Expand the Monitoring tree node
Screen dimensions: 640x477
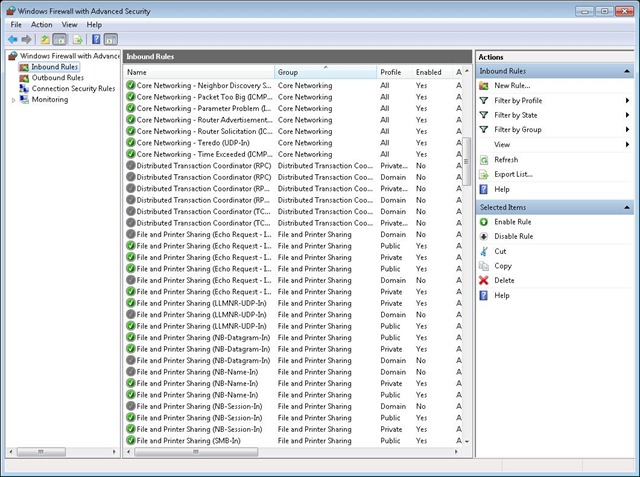13,100
